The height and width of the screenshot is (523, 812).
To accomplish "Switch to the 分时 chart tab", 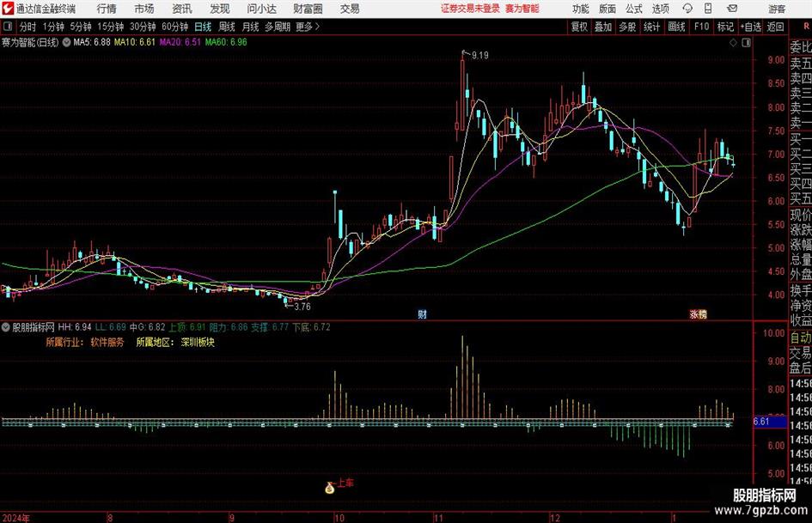I will [x=27, y=27].
